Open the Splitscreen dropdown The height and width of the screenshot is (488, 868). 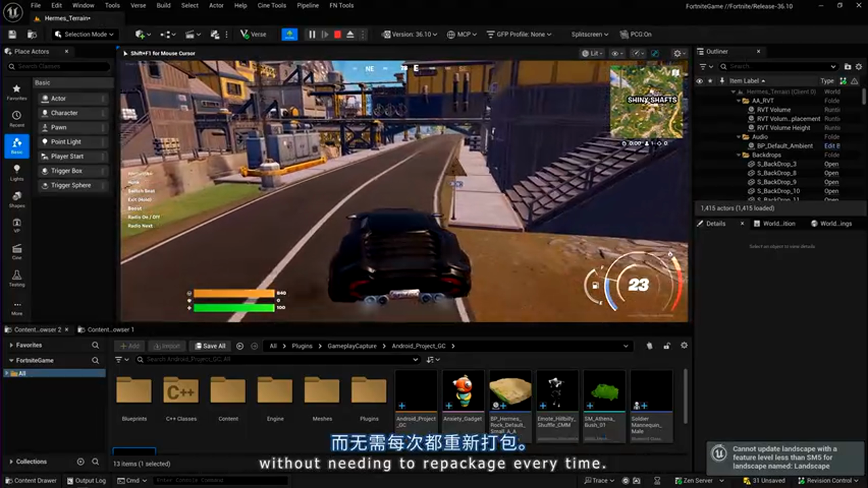click(588, 34)
